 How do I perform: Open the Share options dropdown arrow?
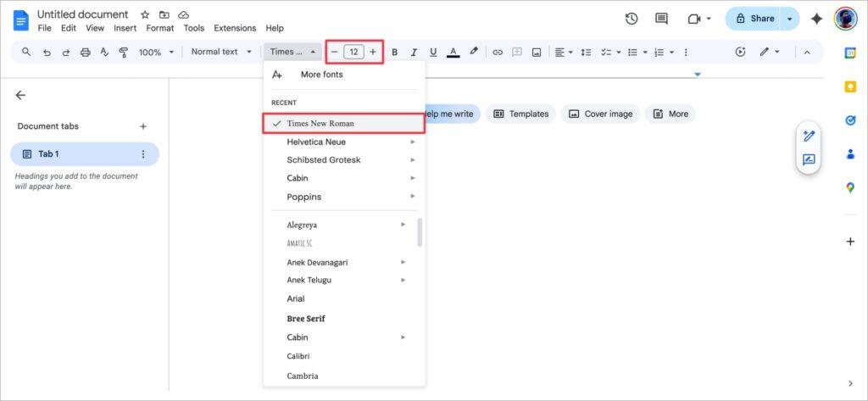[x=790, y=19]
